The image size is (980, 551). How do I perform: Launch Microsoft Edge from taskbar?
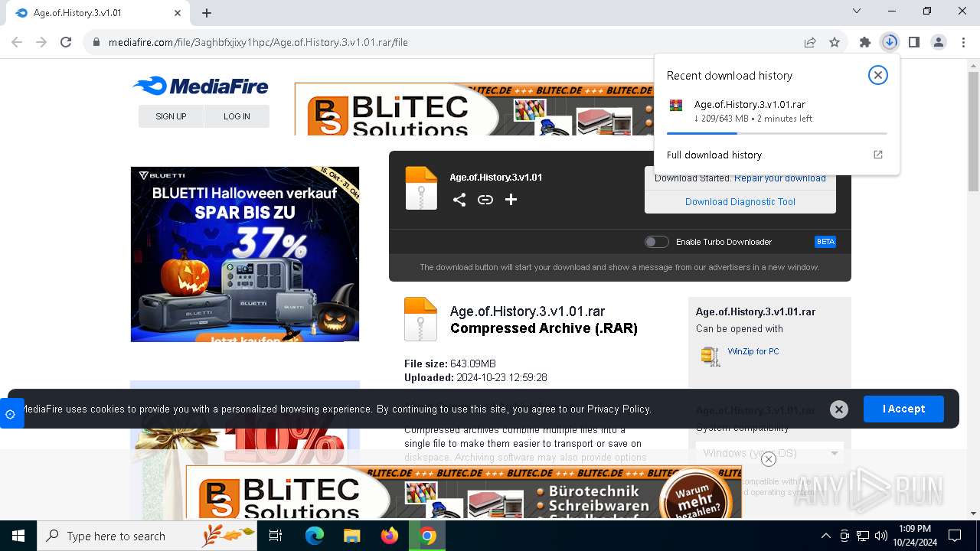click(315, 536)
